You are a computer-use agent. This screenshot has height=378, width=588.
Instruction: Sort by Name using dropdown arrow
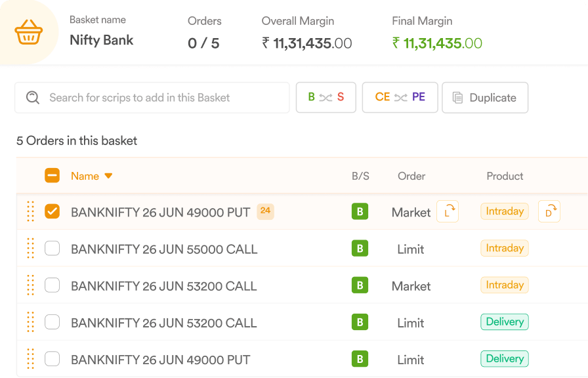(108, 176)
